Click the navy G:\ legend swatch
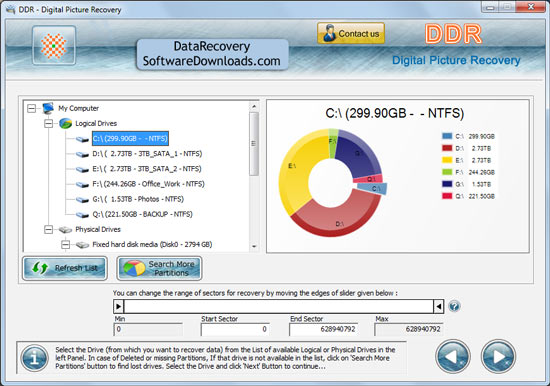 tap(447, 184)
